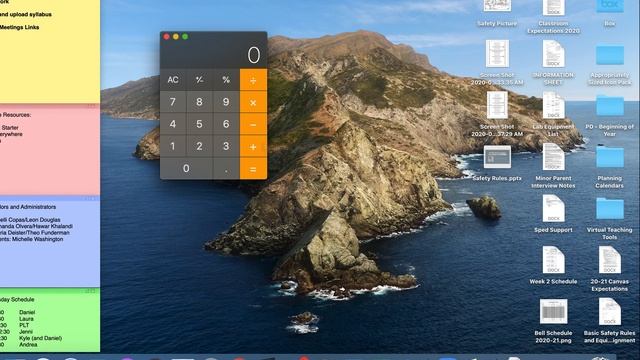
Task: Click the 0 key in Calculator
Action: (186, 169)
